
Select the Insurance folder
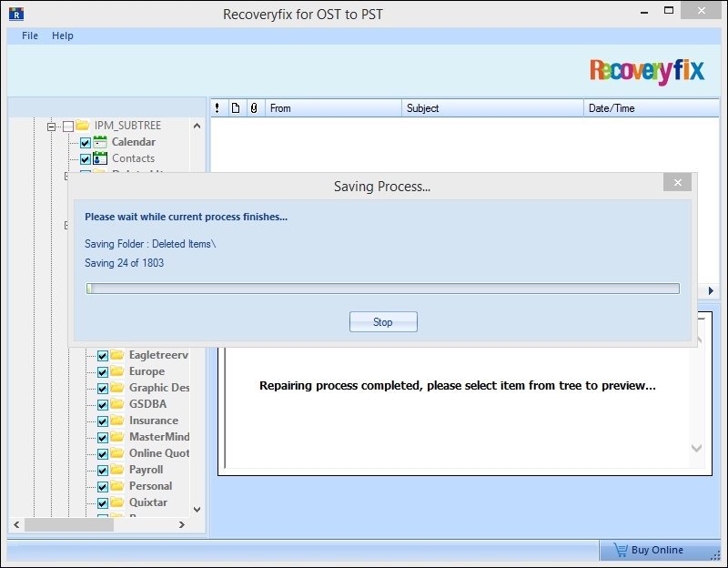[x=154, y=421]
